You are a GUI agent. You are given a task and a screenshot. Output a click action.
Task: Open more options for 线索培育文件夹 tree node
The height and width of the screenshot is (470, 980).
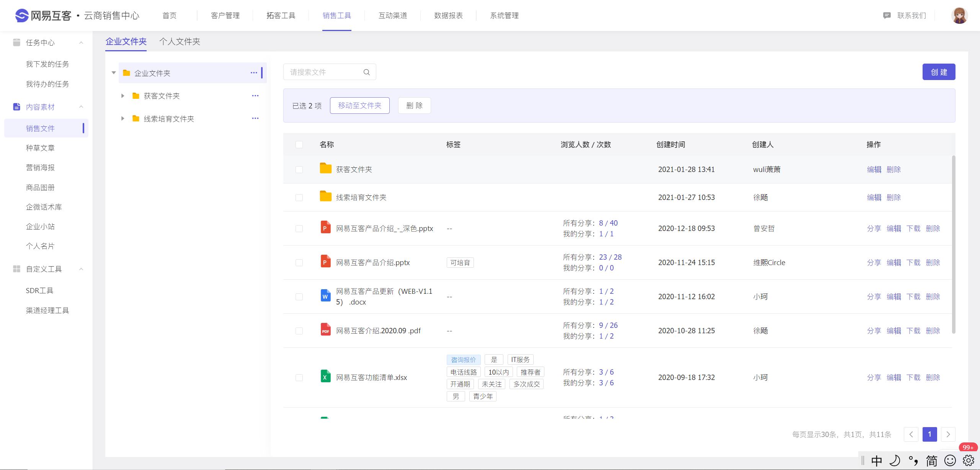pyautogui.click(x=255, y=118)
